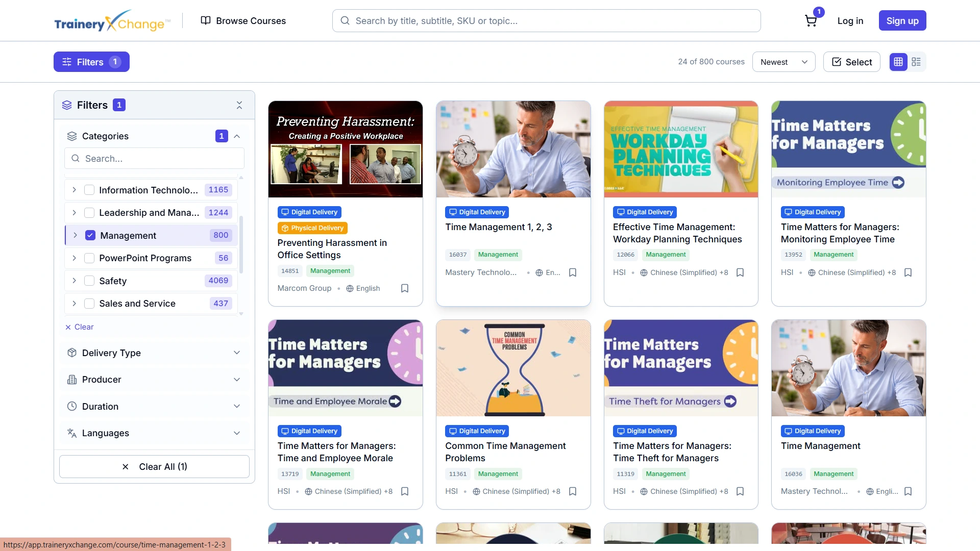This screenshot has height=551, width=980.
Task: Expand Information Technology subcategories
Action: (x=74, y=190)
